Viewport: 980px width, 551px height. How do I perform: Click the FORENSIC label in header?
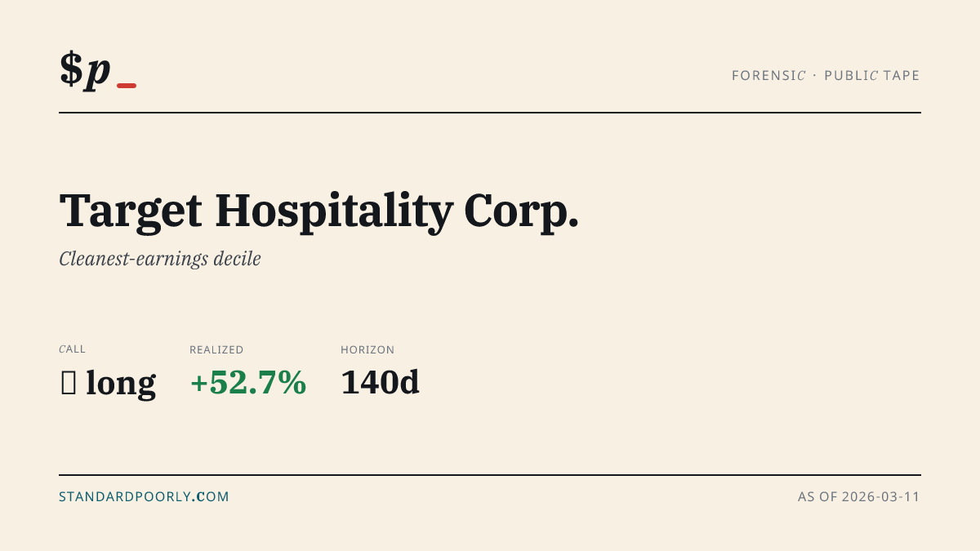pos(768,76)
